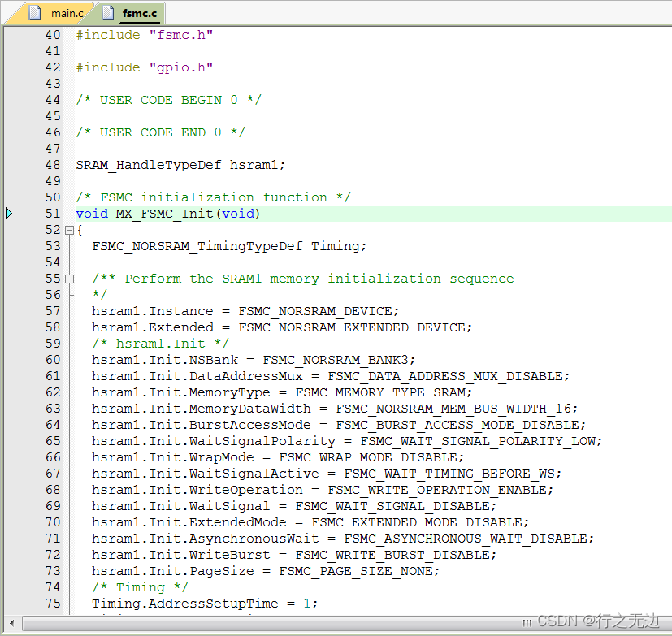Click line number 60 in the gutter
Viewport: 672px width, 636px height.
coord(53,360)
